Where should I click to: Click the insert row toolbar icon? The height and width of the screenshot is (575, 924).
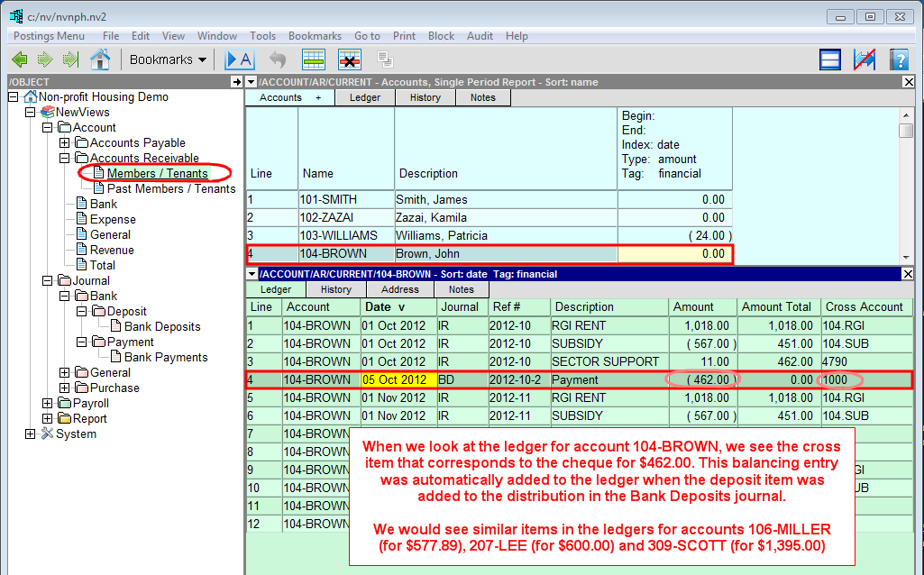[314, 59]
